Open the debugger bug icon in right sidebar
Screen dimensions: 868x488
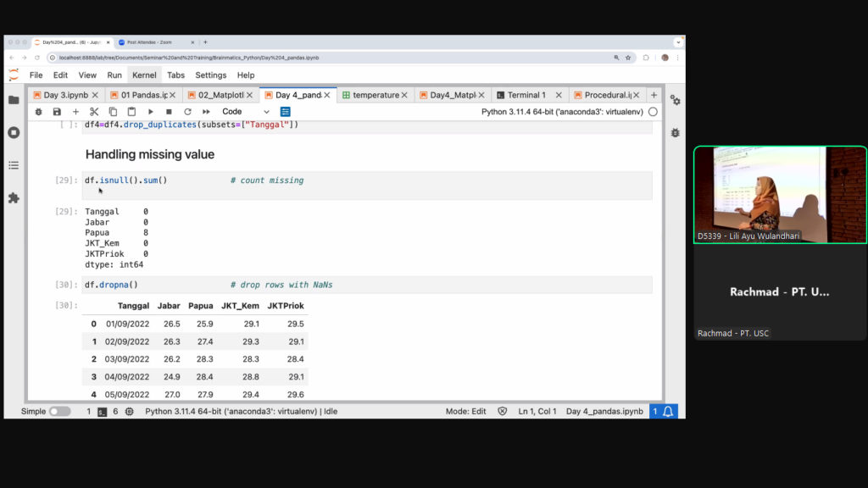pyautogui.click(x=675, y=133)
